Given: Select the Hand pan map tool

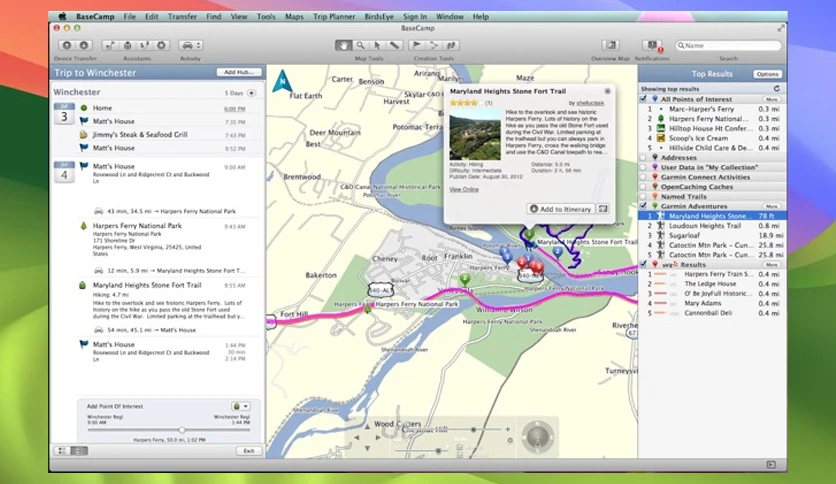Looking at the screenshot, I should [343, 45].
